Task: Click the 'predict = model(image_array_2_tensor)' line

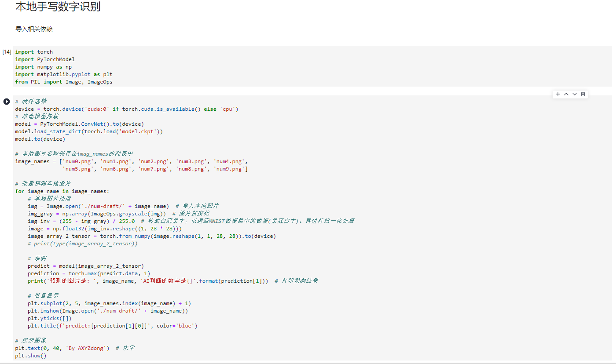Action: [86, 266]
